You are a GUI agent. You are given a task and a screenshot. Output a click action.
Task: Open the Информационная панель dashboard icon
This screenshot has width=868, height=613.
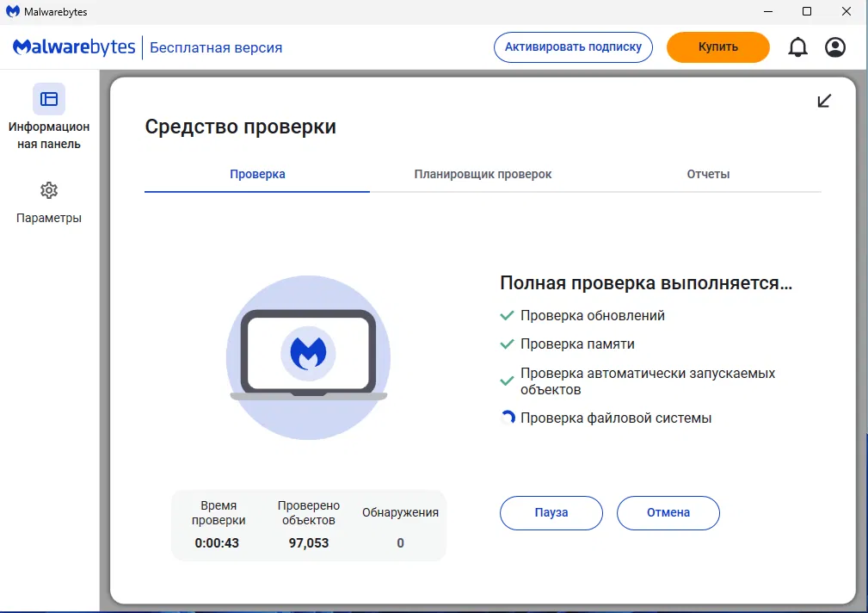coord(49,99)
